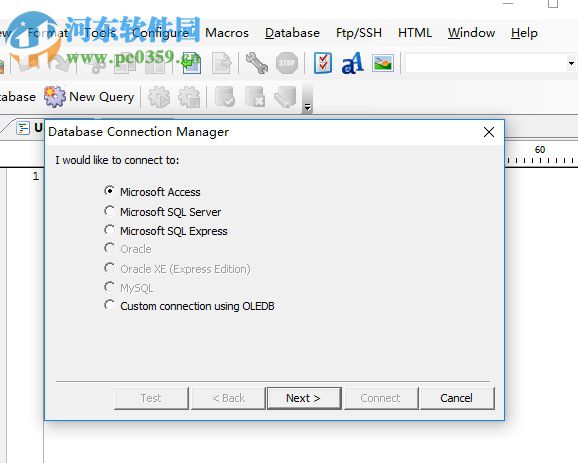Open the Macros menu
Screen dimensions: 578x463
pos(227,33)
